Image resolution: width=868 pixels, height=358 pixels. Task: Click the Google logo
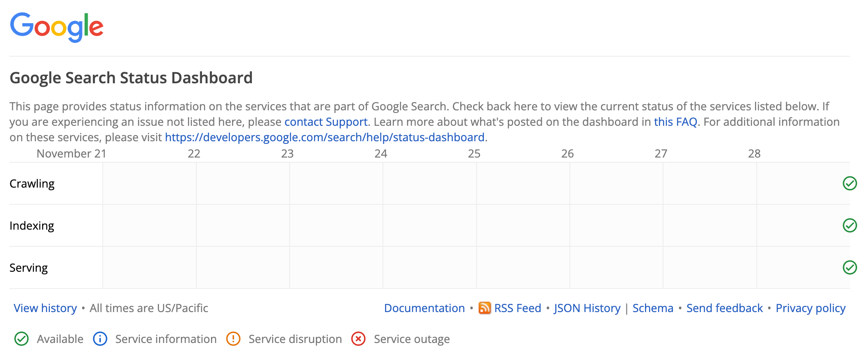(57, 27)
